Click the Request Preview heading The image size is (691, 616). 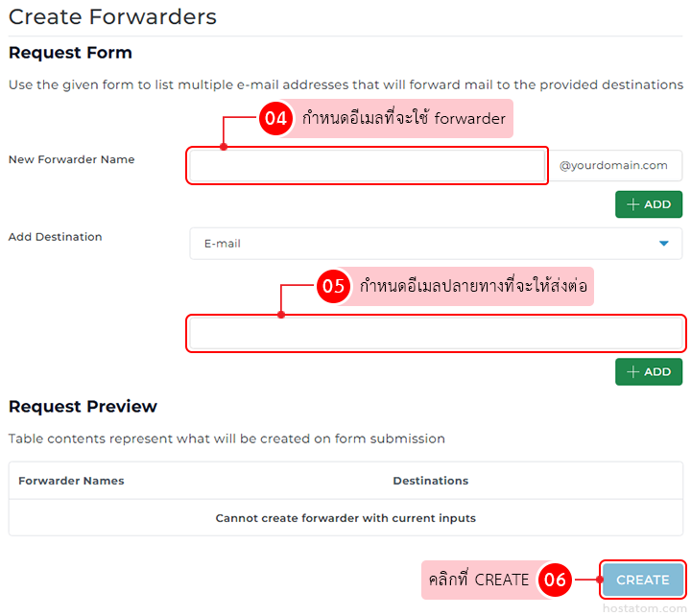[83, 407]
